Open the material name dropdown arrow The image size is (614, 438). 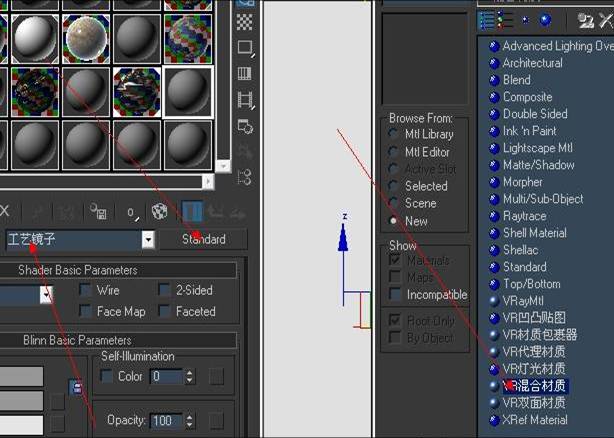pyautogui.click(x=148, y=239)
